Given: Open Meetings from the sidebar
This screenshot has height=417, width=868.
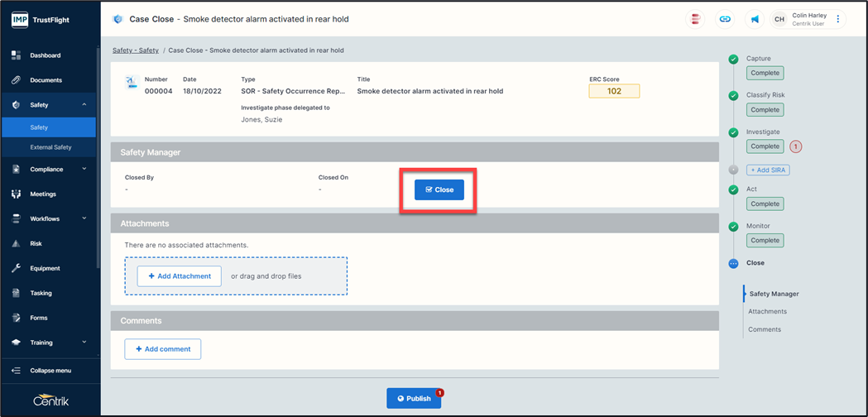Looking at the screenshot, I should [43, 194].
